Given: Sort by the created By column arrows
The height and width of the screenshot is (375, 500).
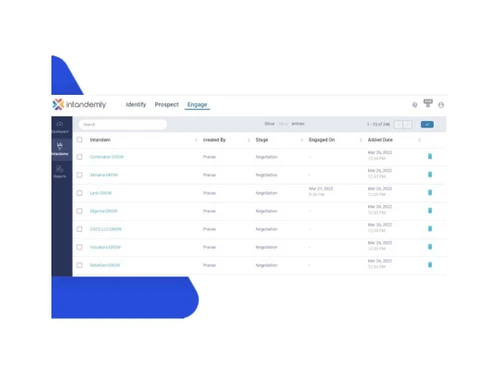Looking at the screenshot, I should (x=249, y=140).
